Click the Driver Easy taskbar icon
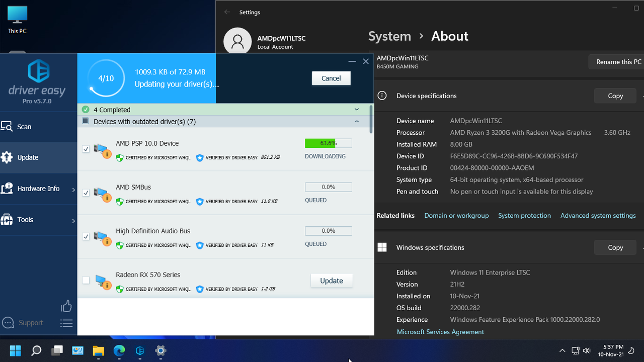This screenshot has height=362, width=644. tap(140, 350)
